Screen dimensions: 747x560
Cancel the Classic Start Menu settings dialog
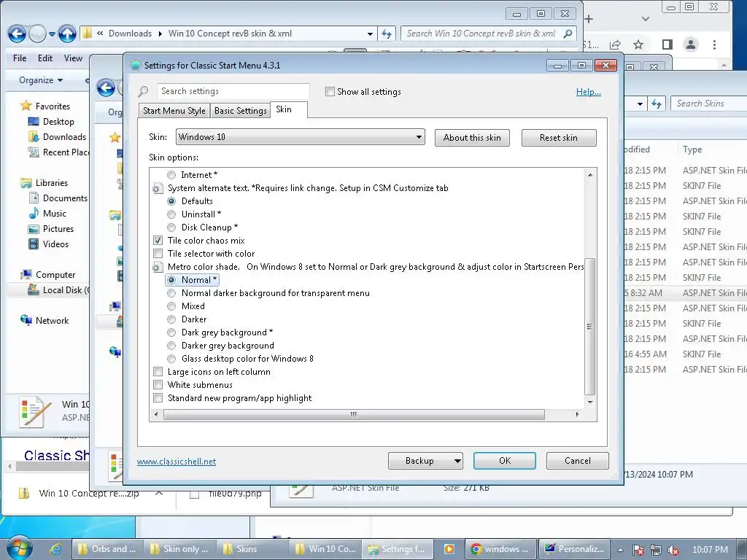coord(578,461)
